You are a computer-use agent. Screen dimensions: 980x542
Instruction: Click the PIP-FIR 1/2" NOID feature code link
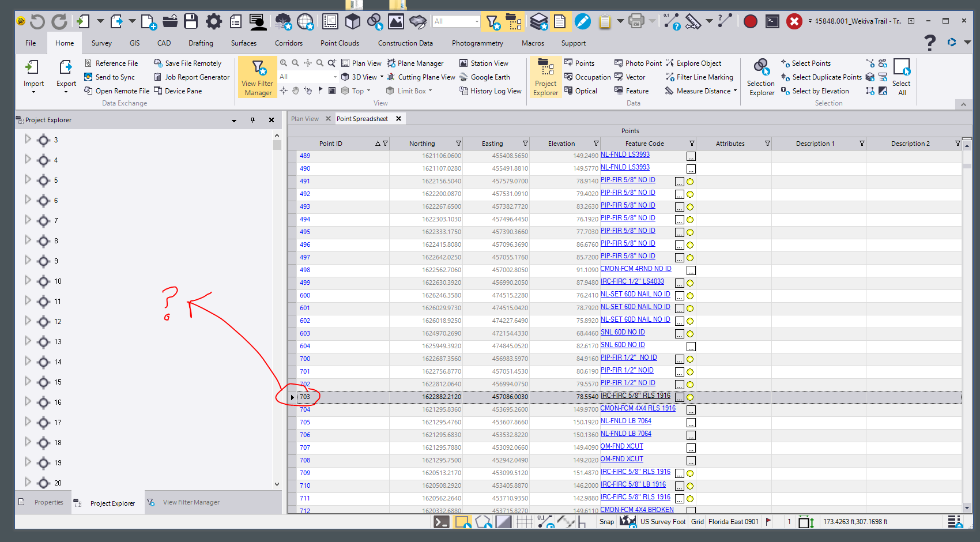coord(627,370)
